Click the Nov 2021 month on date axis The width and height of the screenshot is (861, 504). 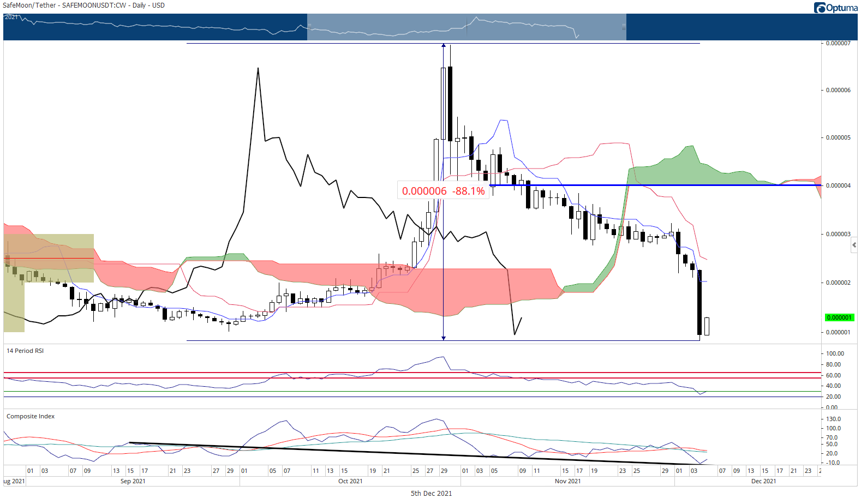[568, 481]
